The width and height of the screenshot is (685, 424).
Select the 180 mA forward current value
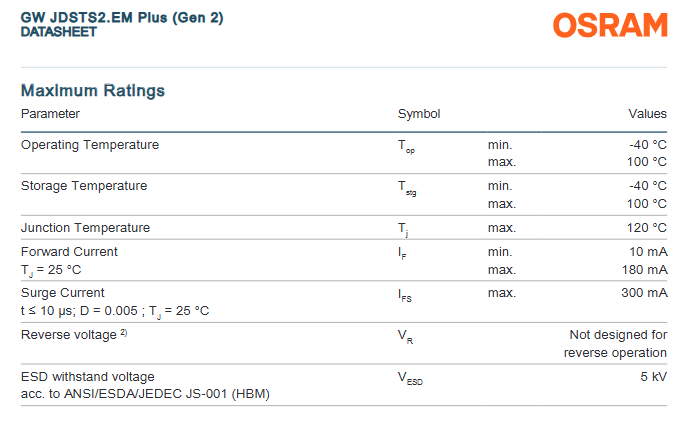point(644,270)
